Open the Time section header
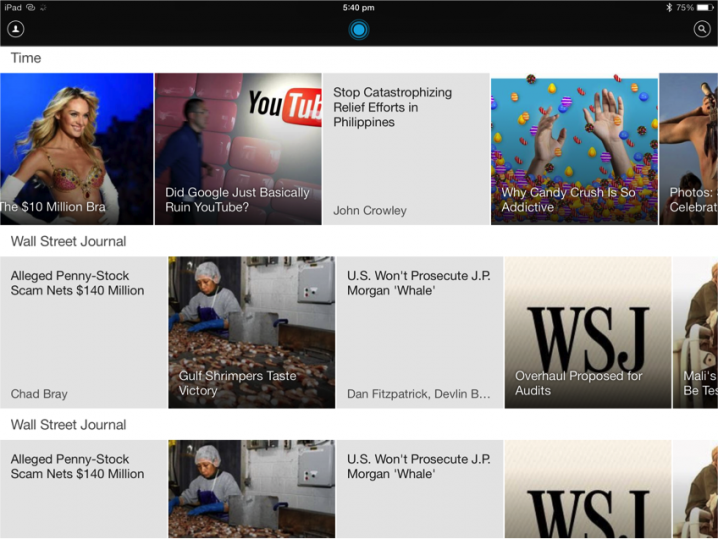 [26, 58]
